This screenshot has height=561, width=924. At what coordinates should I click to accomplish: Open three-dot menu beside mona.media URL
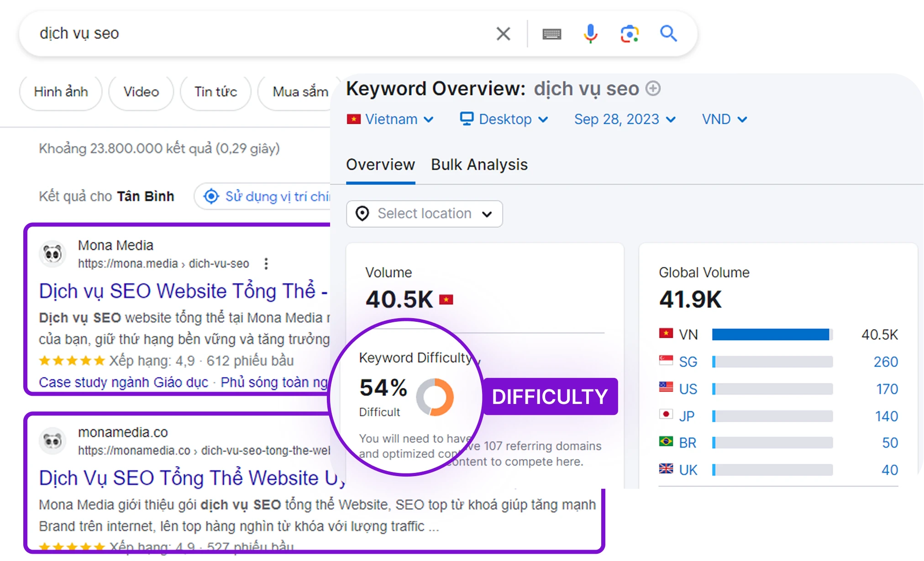(x=266, y=263)
